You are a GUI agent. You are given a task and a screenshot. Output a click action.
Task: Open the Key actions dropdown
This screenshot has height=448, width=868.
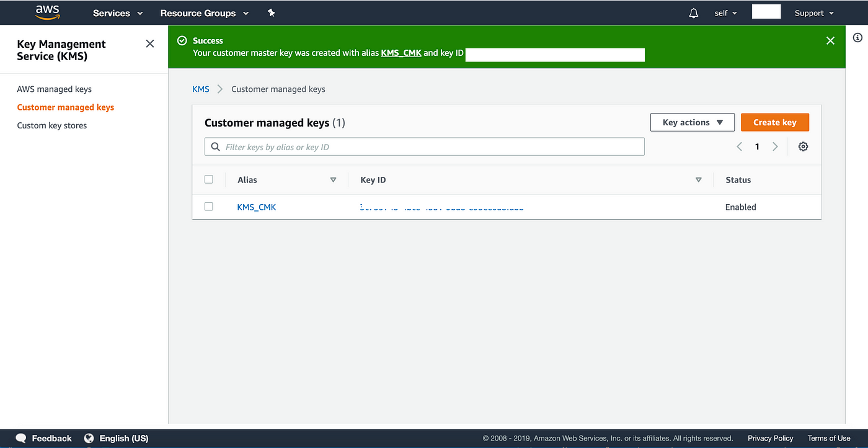[x=693, y=122]
